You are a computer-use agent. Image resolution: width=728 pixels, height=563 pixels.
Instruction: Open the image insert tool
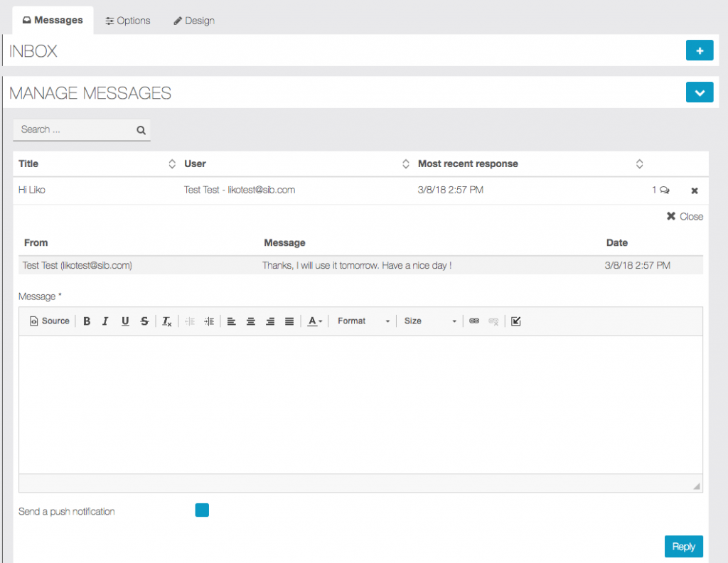(x=517, y=321)
